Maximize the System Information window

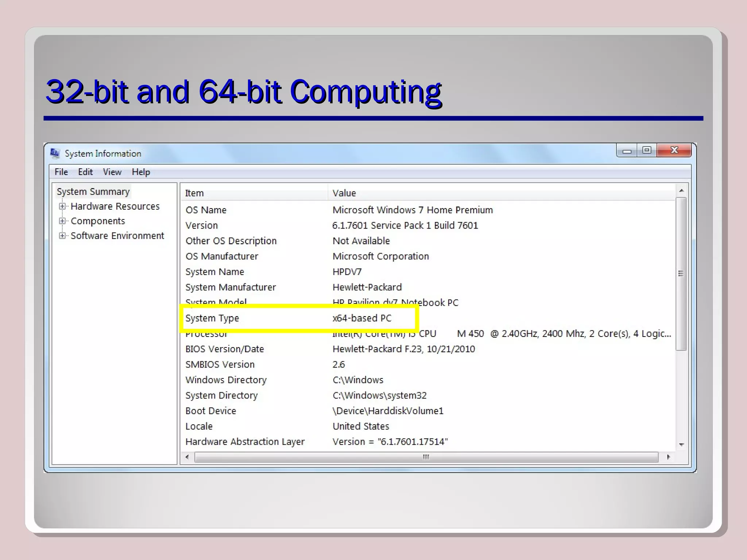point(647,151)
